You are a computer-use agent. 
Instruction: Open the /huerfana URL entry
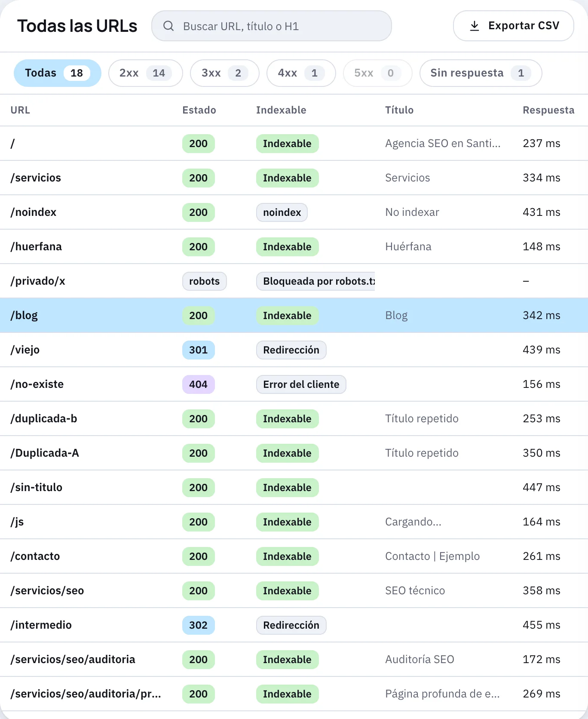[294, 246]
